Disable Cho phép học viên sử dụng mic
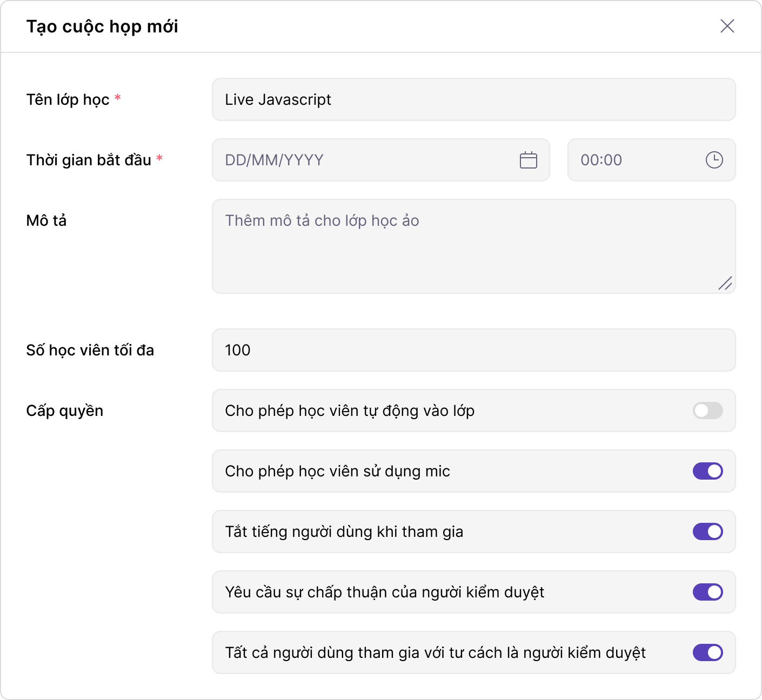 pyautogui.click(x=707, y=471)
